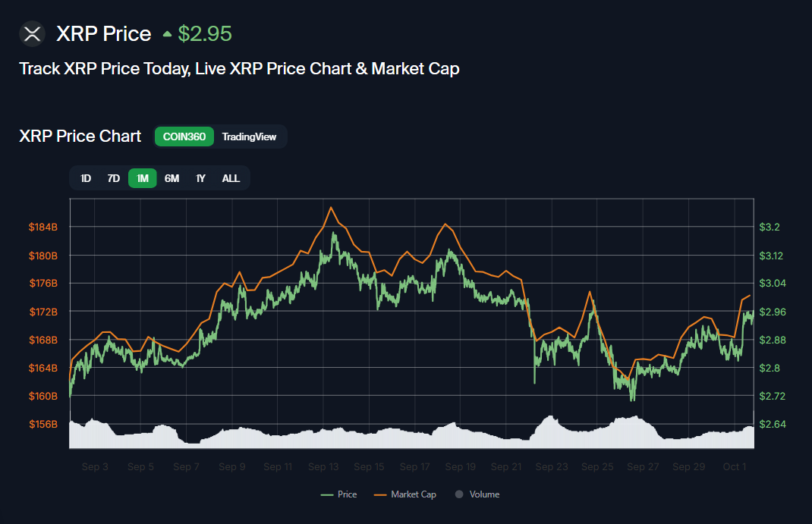Screen dimensions: 812x524
Task: Click the Sep 13 date on chart axis
Action: click(x=323, y=467)
